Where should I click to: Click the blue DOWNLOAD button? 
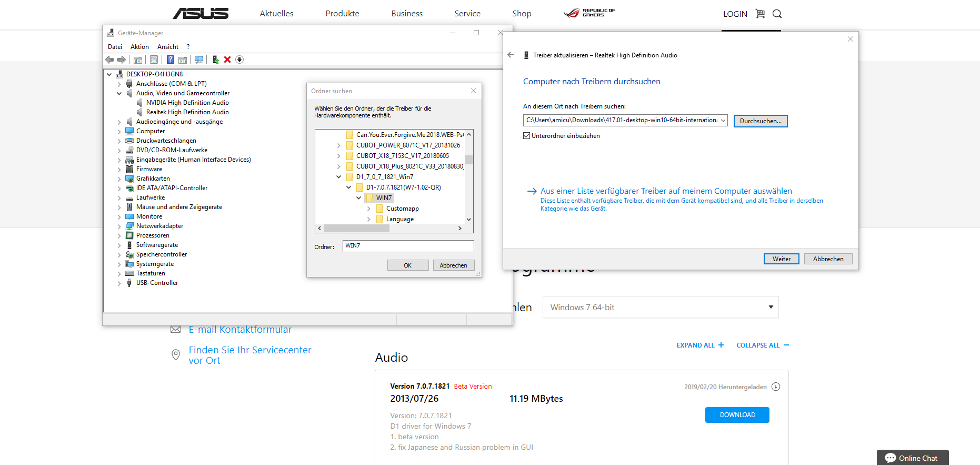point(737,415)
